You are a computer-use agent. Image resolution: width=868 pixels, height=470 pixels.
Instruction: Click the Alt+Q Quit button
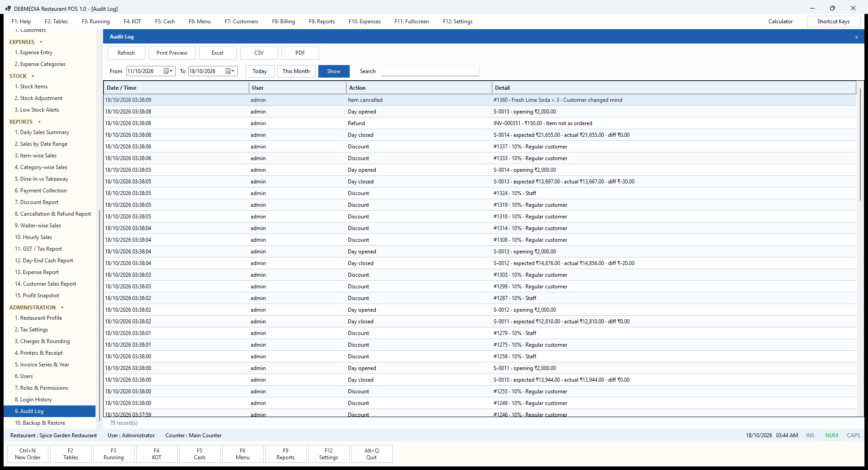(x=372, y=454)
